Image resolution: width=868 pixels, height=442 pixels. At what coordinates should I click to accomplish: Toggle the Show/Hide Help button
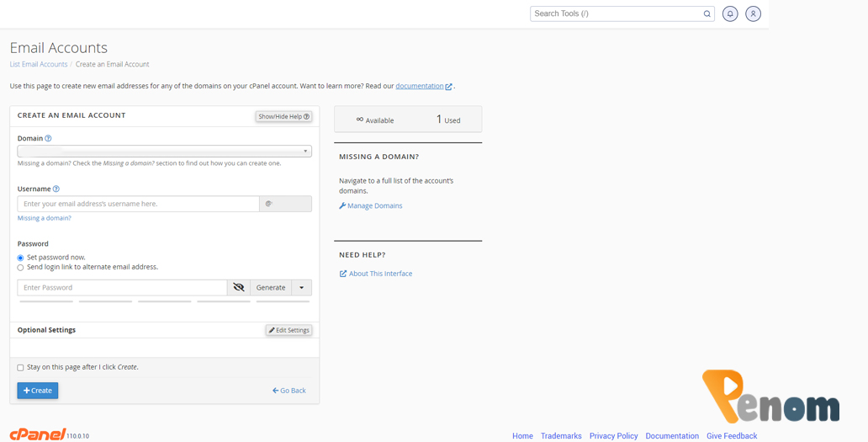click(283, 116)
